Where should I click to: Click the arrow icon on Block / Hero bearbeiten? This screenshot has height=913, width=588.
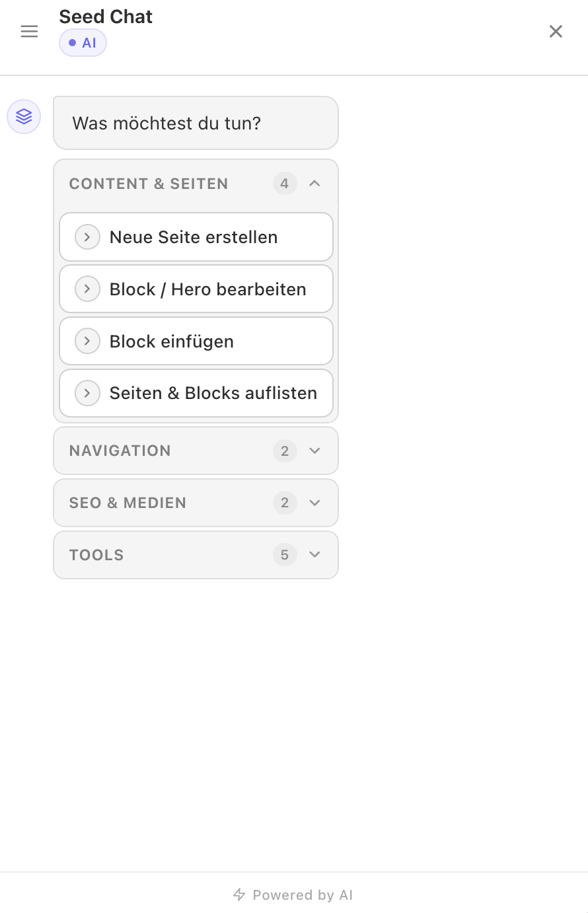click(x=87, y=289)
